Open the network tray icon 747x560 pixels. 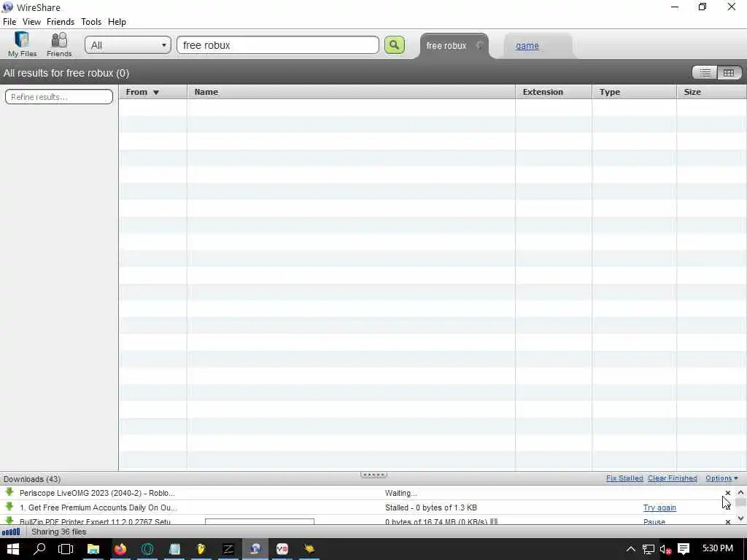click(x=648, y=549)
